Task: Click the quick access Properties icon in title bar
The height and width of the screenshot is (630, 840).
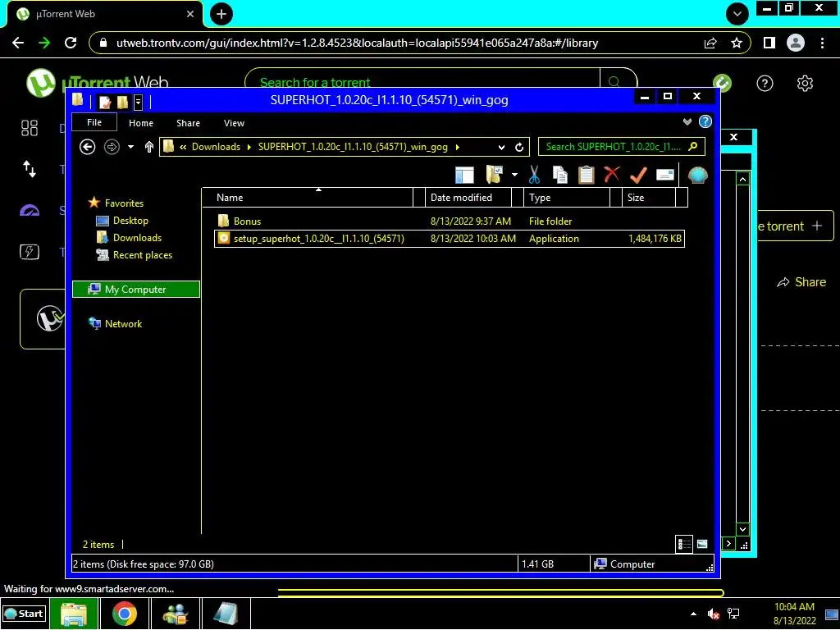Action: (105, 102)
